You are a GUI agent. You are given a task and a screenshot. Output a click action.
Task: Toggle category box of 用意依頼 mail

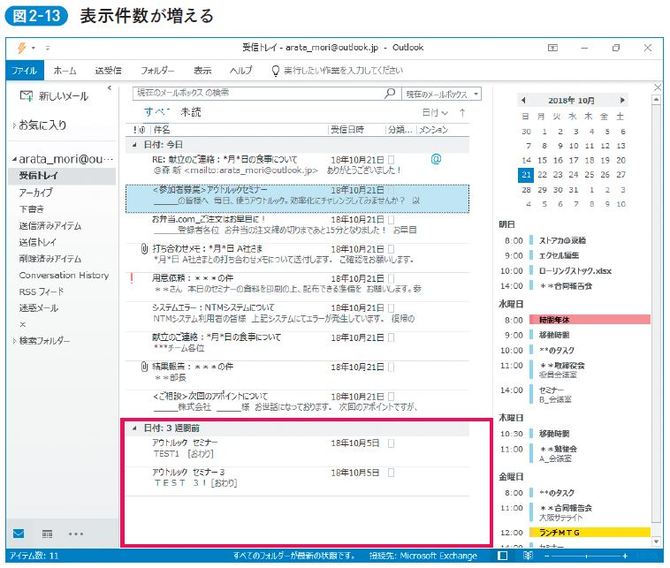tap(391, 279)
